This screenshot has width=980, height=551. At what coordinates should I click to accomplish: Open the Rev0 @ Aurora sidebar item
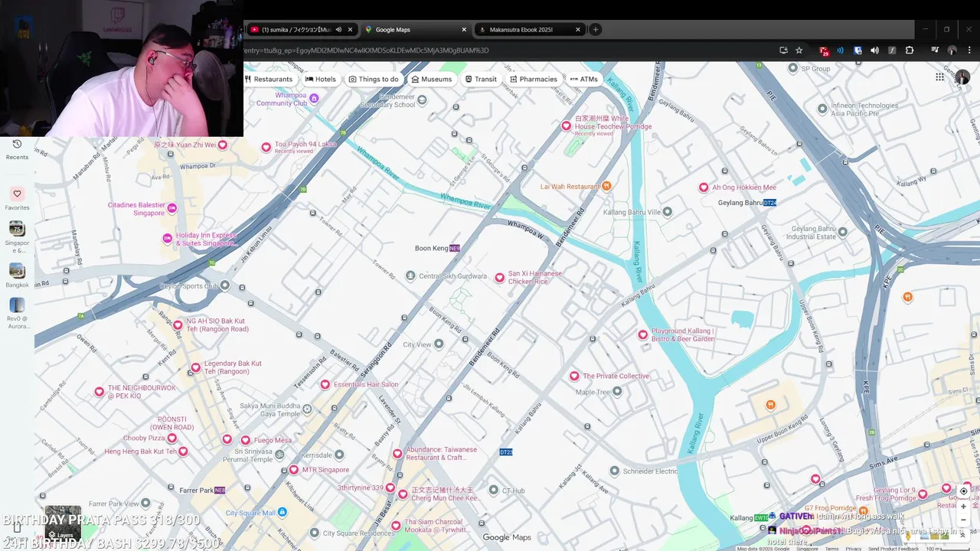coord(17,314)
